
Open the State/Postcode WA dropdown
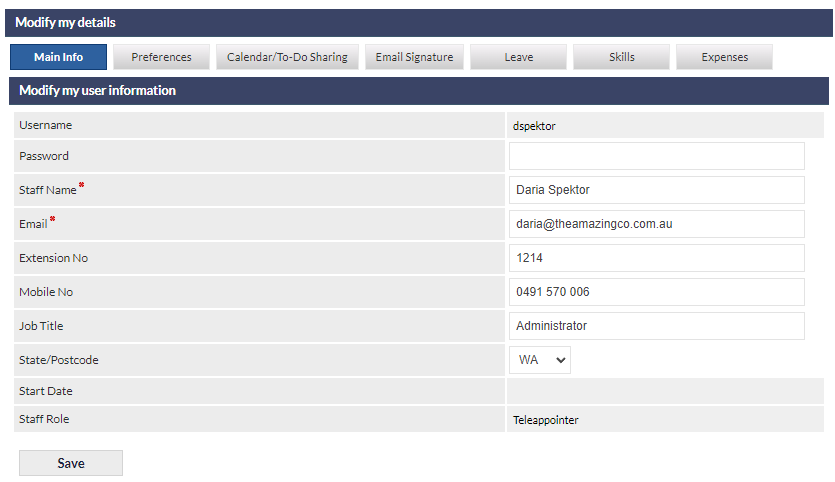540,360
